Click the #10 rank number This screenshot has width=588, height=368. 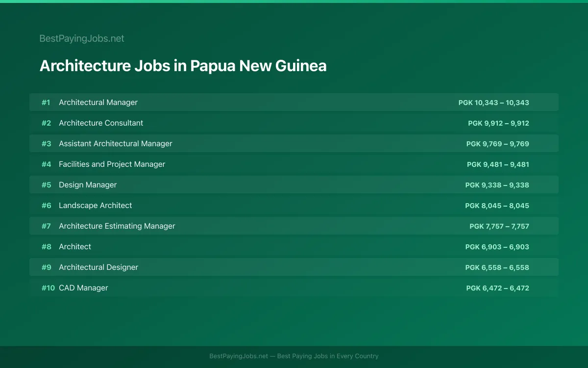point(48,288)
